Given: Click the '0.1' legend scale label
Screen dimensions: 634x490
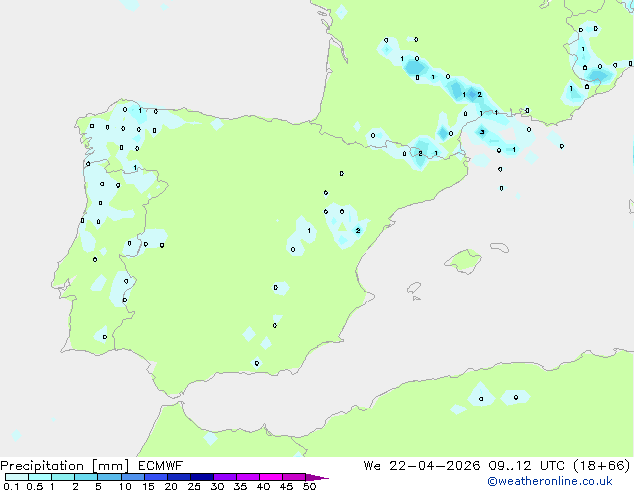Looking at the screenshot, I should [x=11, y=486].
